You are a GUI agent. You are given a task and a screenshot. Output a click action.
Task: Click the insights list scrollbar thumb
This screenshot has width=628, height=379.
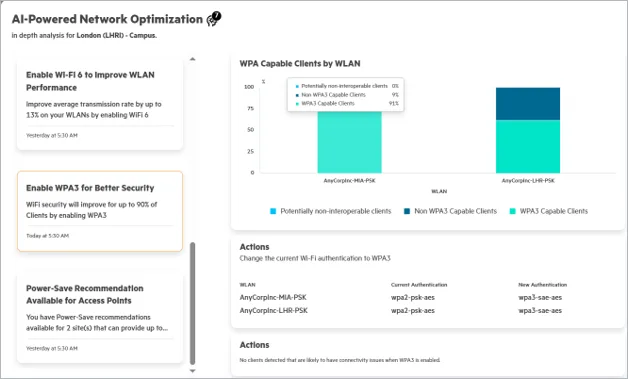tap(193, 303)
